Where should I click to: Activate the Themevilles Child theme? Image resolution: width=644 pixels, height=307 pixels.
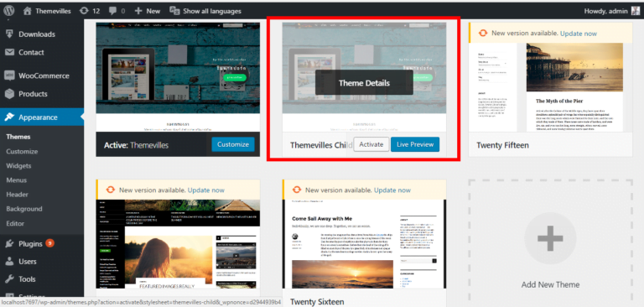pyautogui.click(x=371, y=144)
